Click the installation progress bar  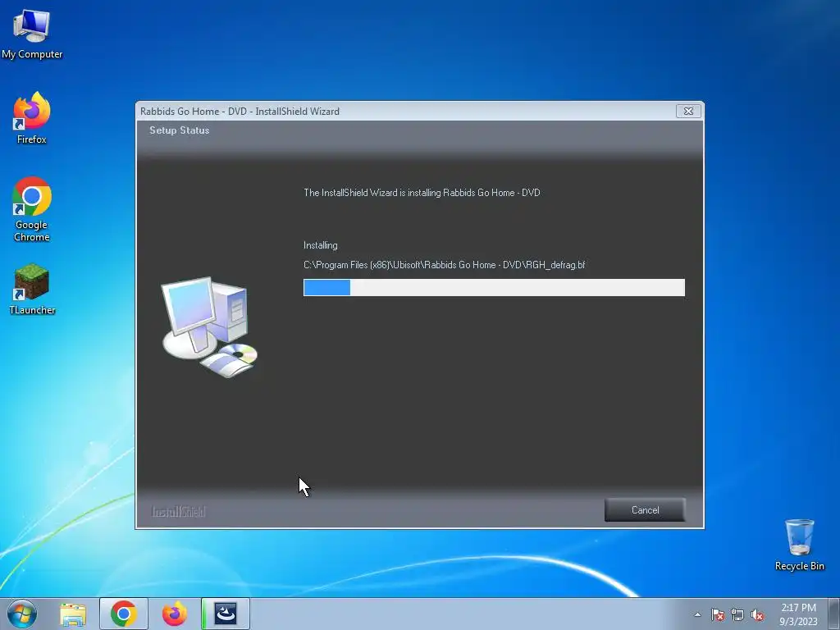pos(494,287)
